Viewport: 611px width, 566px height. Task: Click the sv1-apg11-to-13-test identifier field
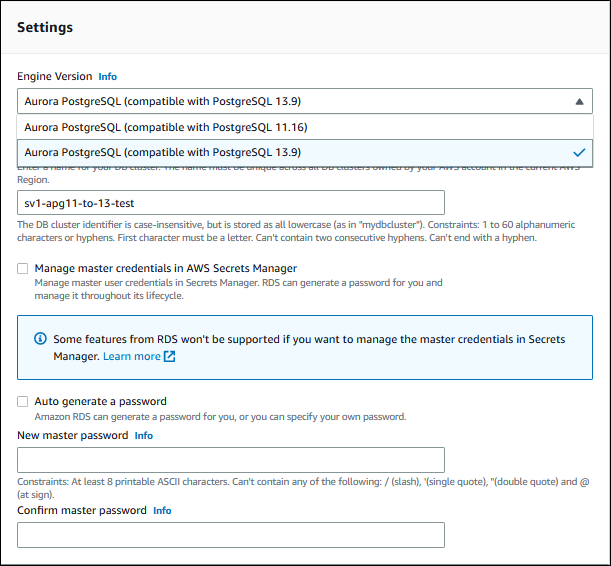point(230,203)
